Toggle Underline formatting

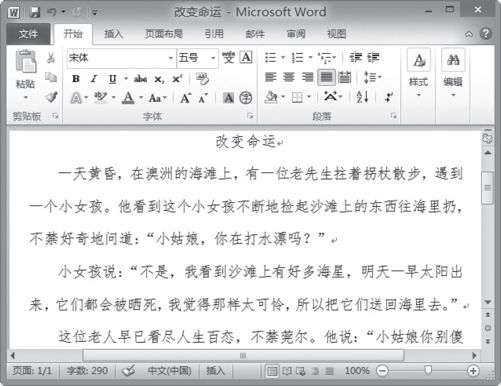coord(113,79)
